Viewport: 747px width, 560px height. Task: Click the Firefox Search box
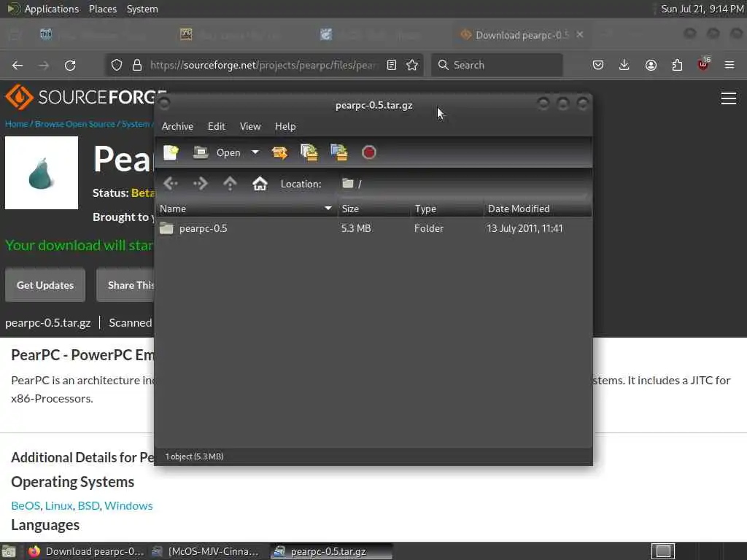pos(497,65)
